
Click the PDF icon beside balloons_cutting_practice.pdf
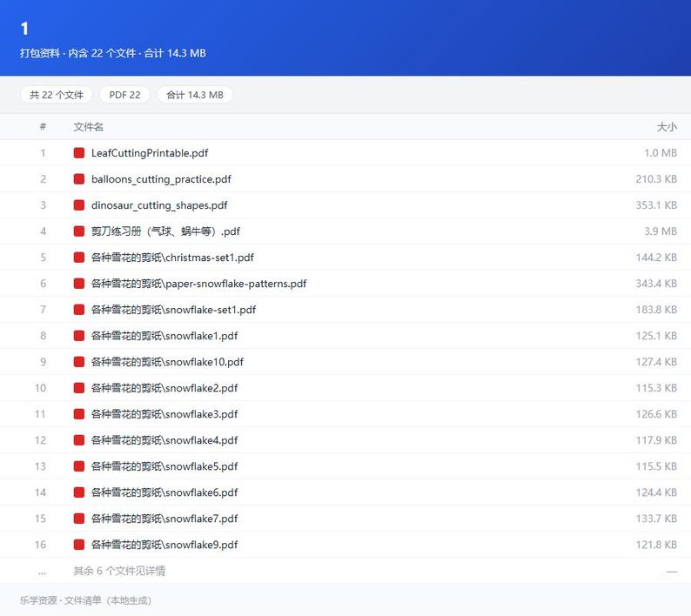tap(79, 179)
